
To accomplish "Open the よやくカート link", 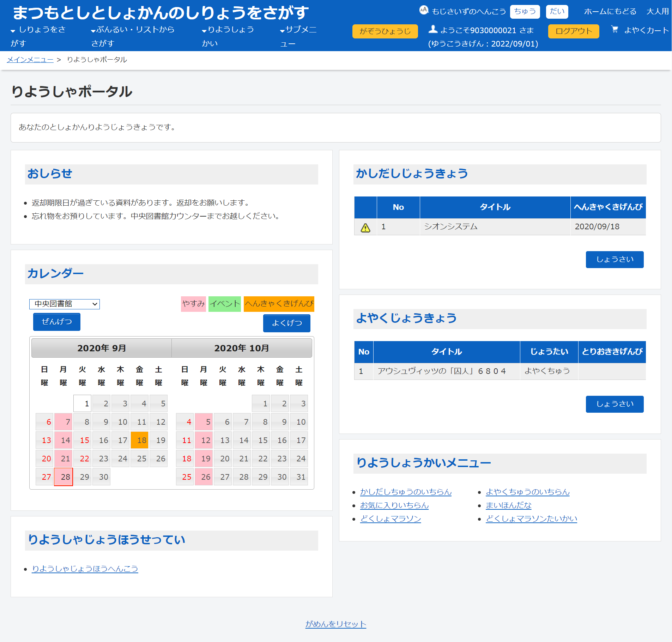I will point(647,30).
